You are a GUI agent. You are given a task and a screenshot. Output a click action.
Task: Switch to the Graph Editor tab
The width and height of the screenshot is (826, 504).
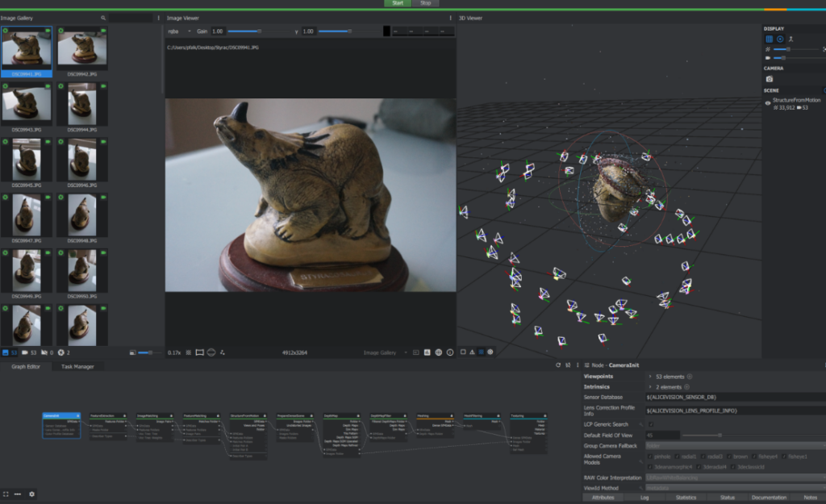click(26, 367)
